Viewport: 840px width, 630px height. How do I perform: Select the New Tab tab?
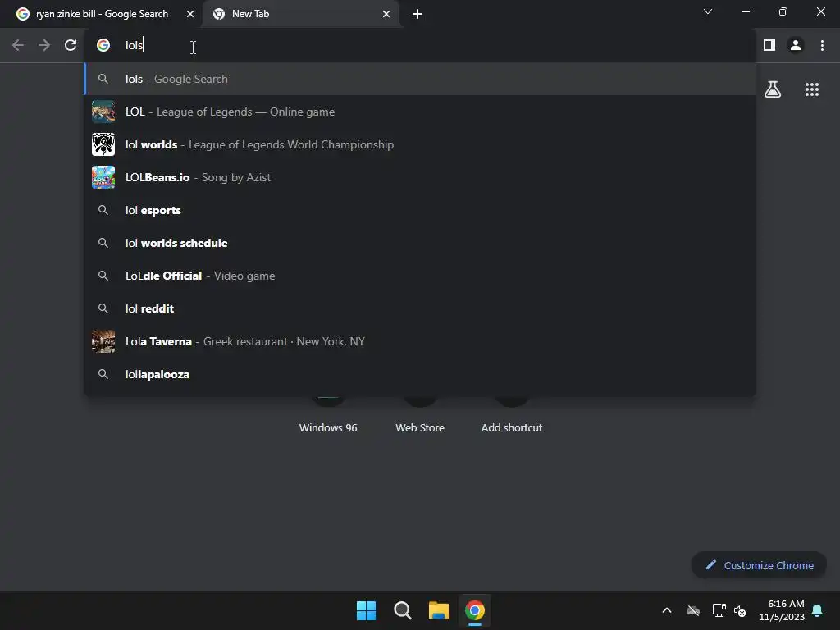tap(301, 14)
